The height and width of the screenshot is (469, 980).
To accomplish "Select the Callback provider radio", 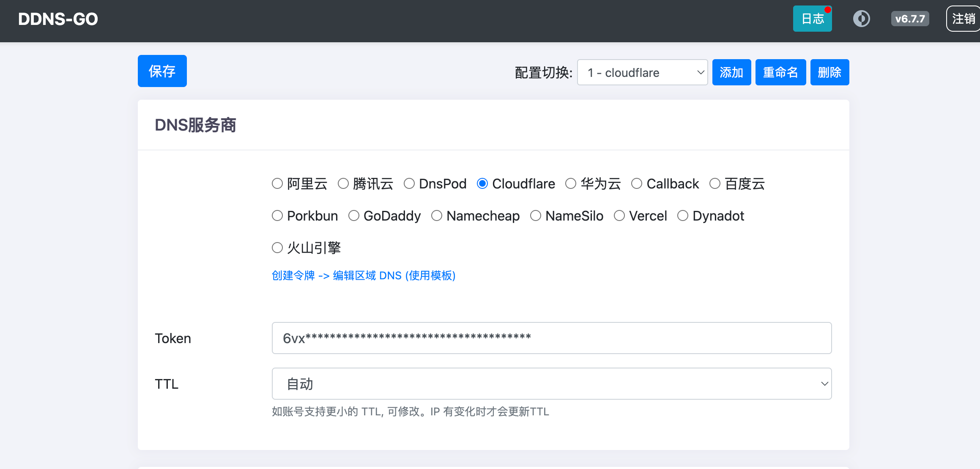I will point(637,183).
